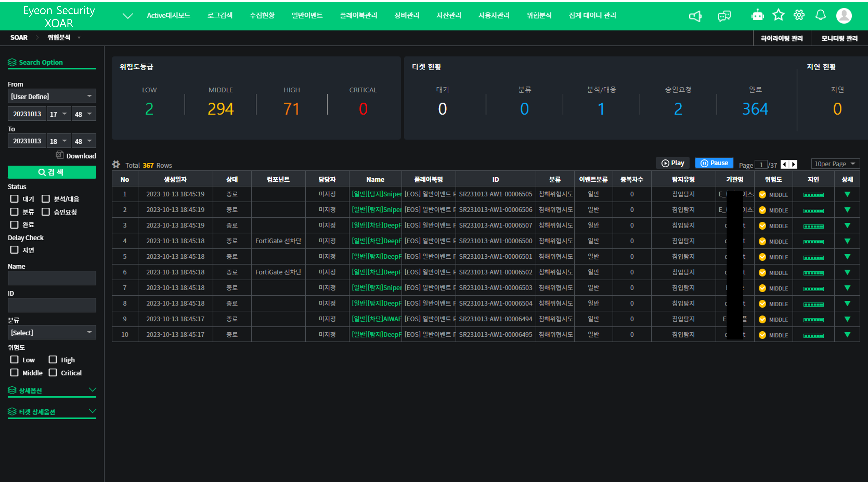The height and width of the screenshot is (482, 868).
Task: Open the Active대시보드 menu
Action: point(168,15)
